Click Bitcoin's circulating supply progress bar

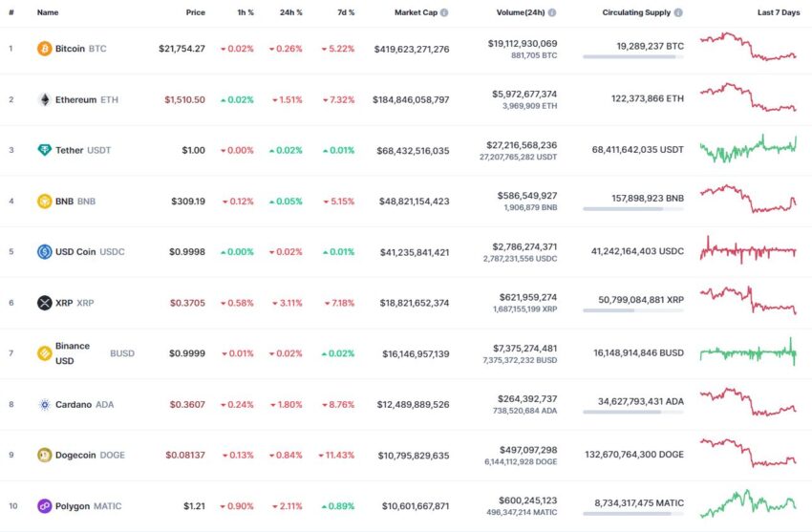tap(632, 57)
